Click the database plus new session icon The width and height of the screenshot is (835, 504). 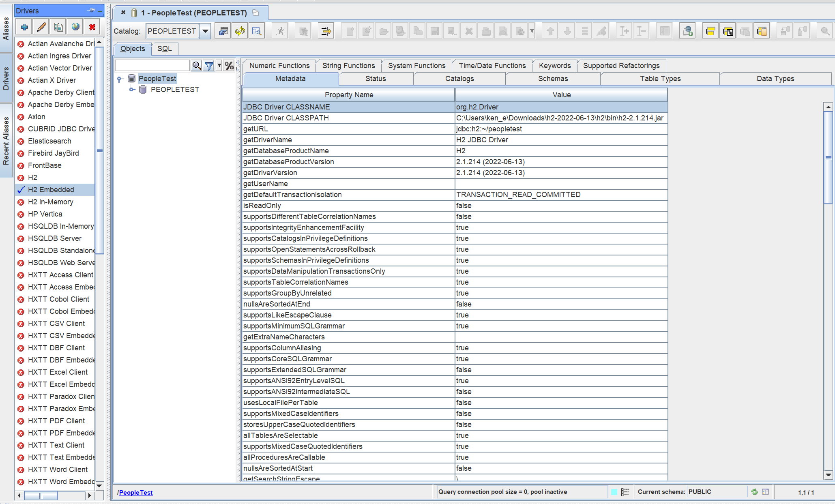coord(687,31)
